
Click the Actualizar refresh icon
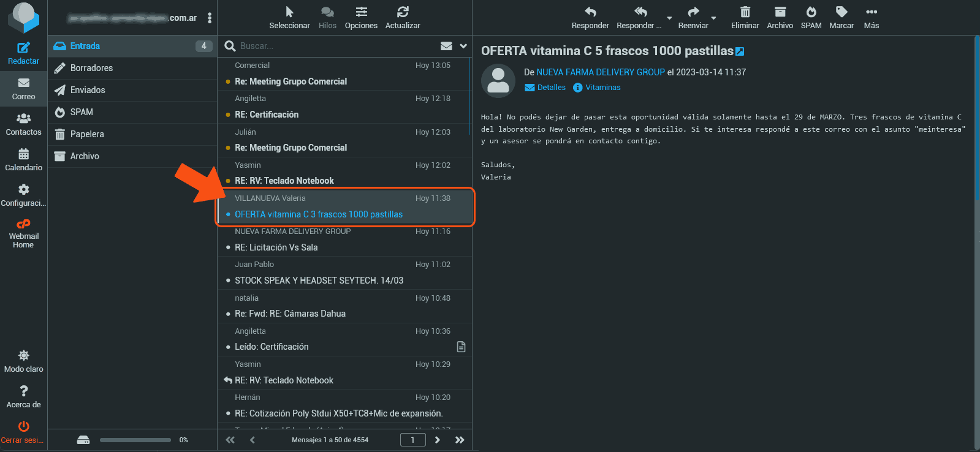403,12
